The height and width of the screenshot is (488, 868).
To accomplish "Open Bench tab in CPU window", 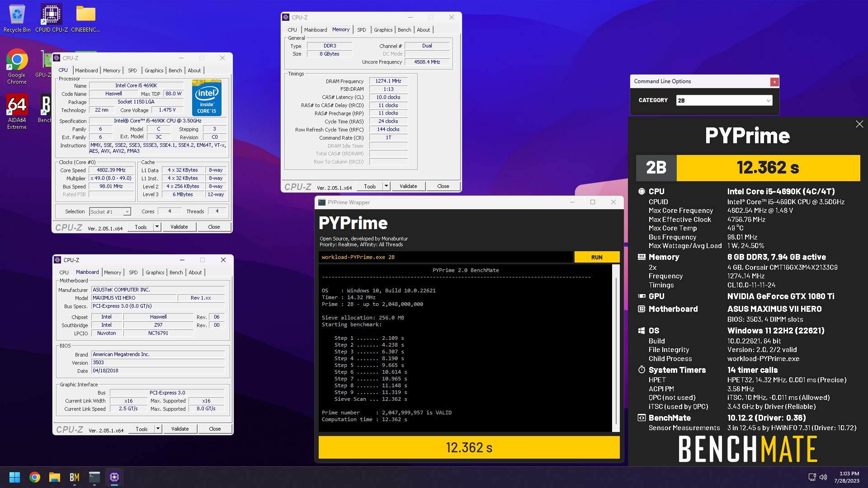I will tap(175, 70).
